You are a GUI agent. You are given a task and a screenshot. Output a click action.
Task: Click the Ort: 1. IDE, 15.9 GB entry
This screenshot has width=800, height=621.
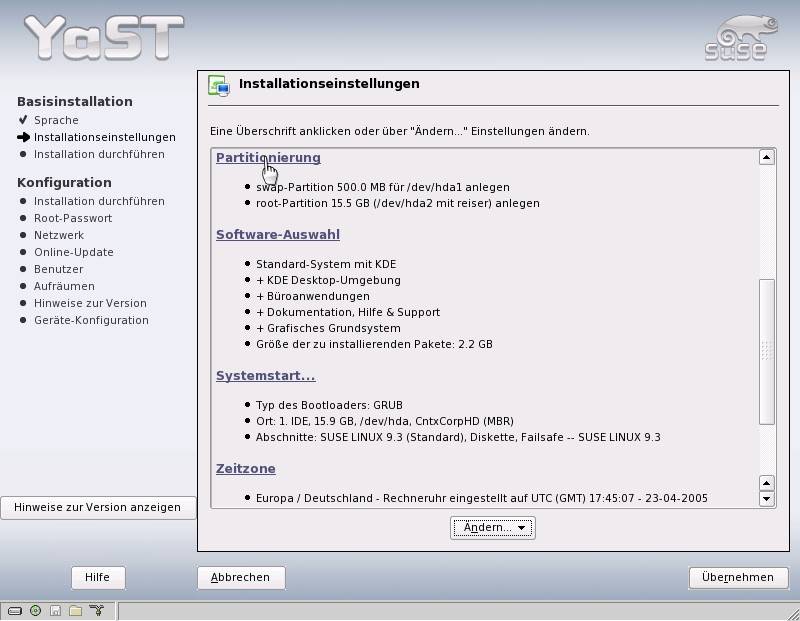click(x=385, y=421)
